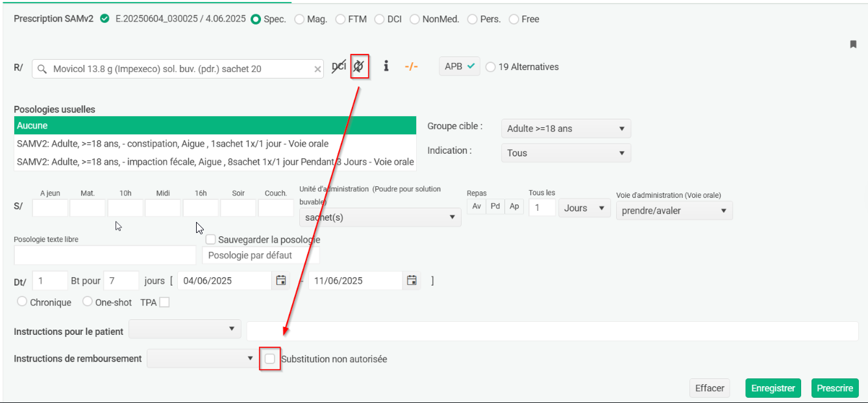Click the Mat. dose field
The height and width of the screenshot is (403, 868).
click(88, 208)
